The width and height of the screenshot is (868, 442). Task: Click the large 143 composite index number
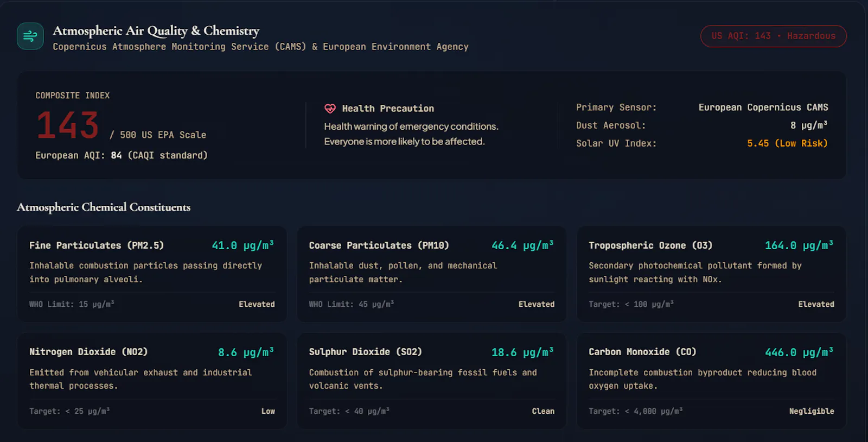68,125
